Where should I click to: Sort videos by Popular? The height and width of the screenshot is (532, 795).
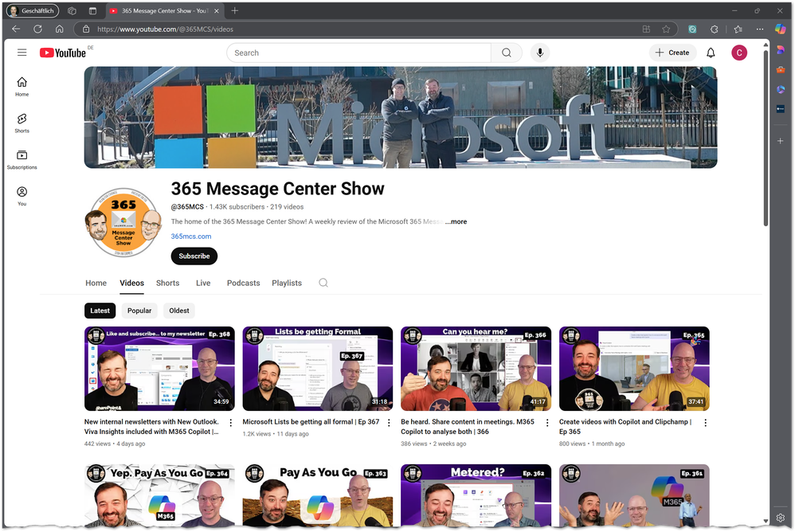pos(139,311)
